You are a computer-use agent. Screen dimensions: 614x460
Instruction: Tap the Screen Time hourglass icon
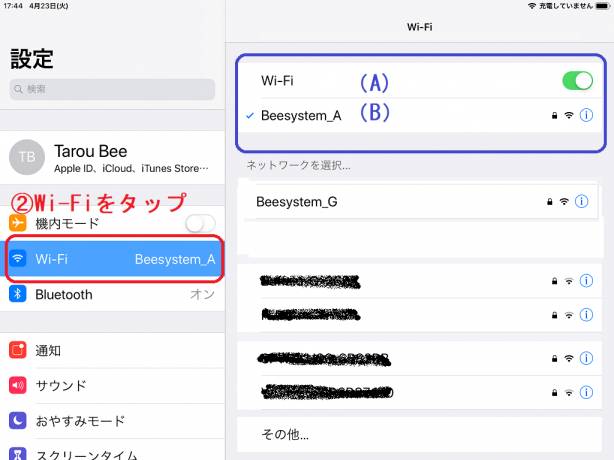pyautogui.click(x=18, y=455)
